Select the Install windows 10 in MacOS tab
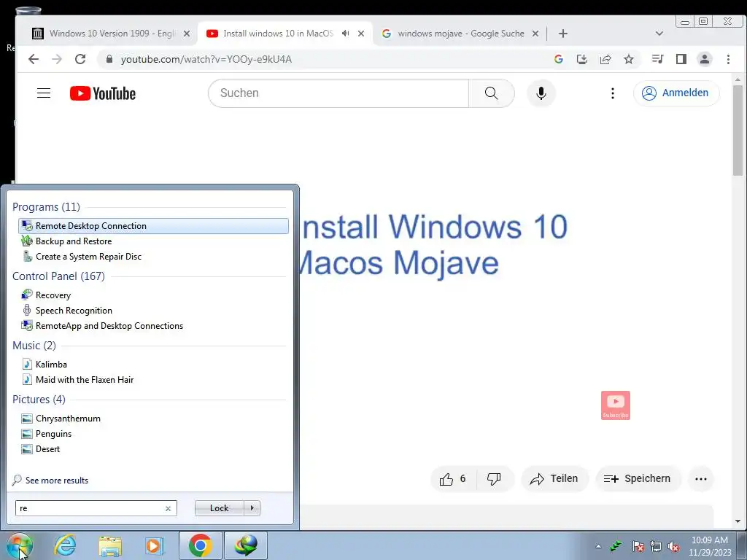Image resolution: width=747 pixels, height=560 pixels. [x=278, y=34]
